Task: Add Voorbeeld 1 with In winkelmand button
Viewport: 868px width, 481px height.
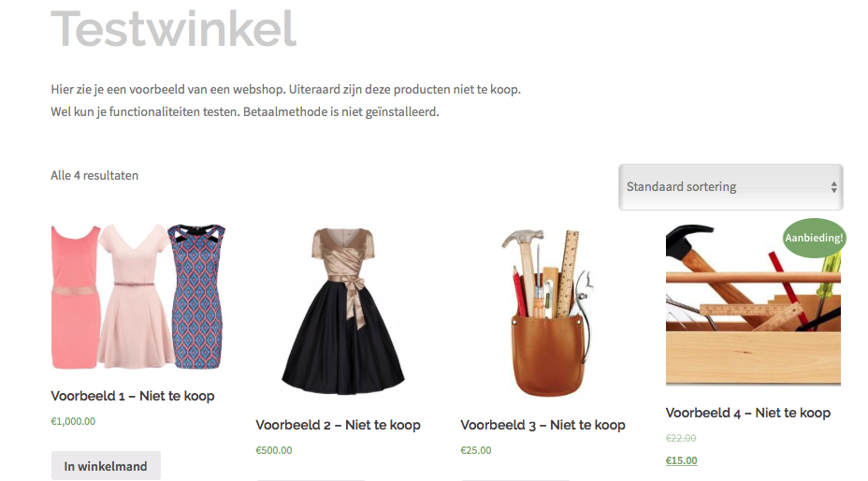Action: [x=106, y=466]
